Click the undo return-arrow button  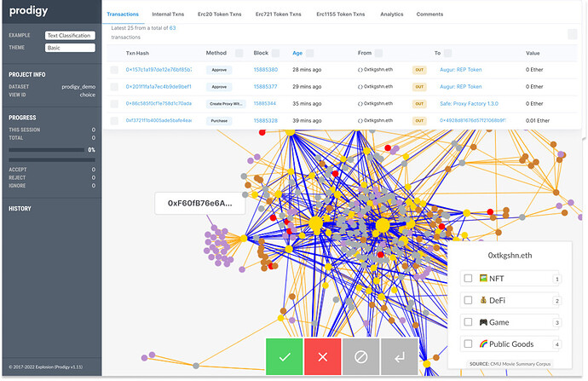400,356
